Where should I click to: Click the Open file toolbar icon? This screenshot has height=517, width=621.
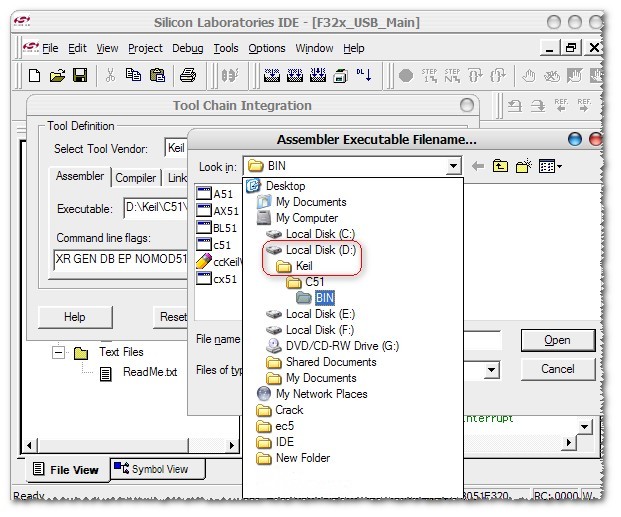(x=57, y=75)
